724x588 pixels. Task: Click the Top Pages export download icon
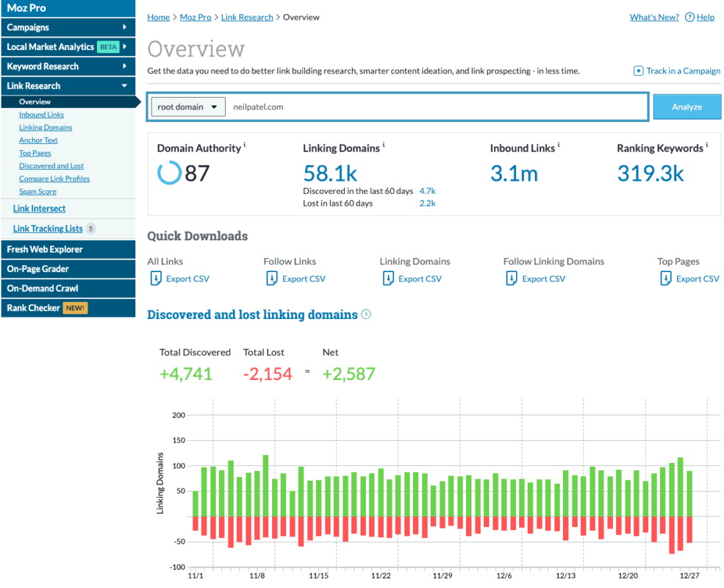point(665,279)
